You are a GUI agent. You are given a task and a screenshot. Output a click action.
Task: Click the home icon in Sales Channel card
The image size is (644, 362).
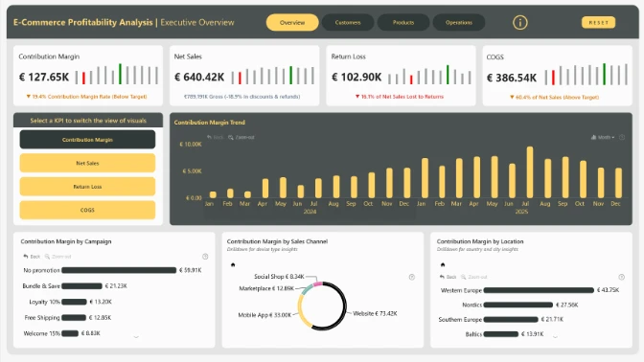(233, 264)
